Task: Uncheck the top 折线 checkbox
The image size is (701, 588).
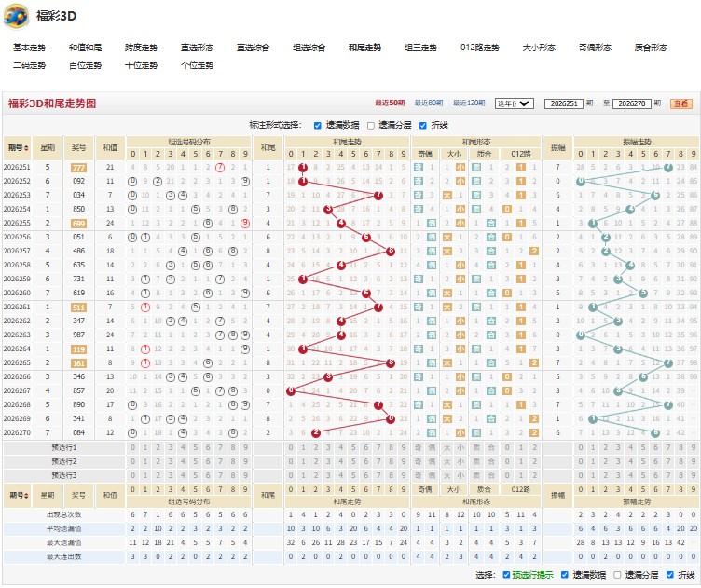Action: (423, 126)
